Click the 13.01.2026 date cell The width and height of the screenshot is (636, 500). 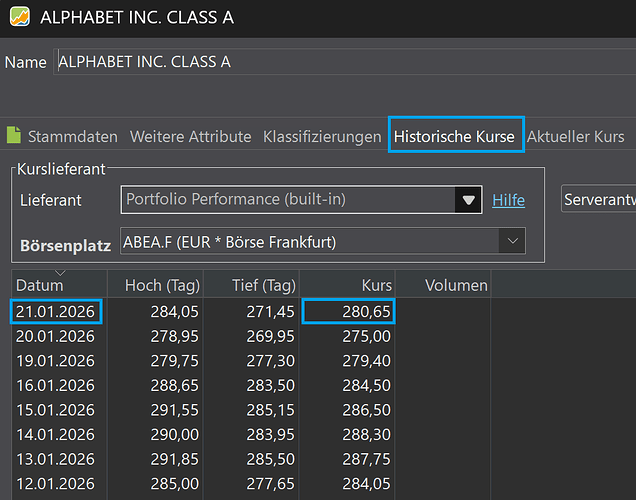coord(56,459)
